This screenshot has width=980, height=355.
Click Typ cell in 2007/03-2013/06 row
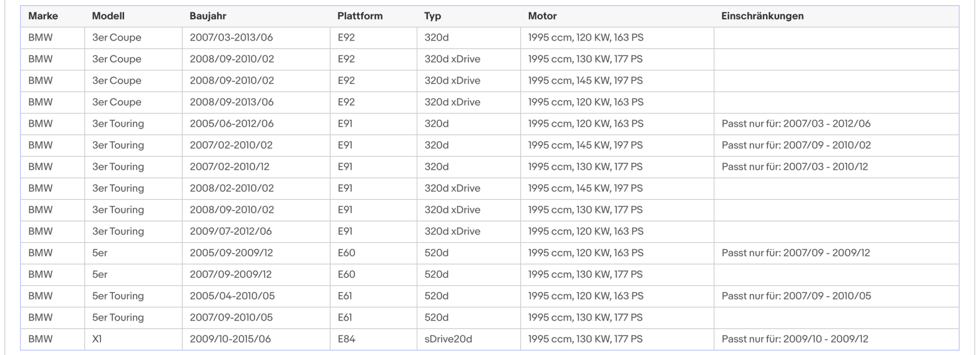tap(468, 38)
